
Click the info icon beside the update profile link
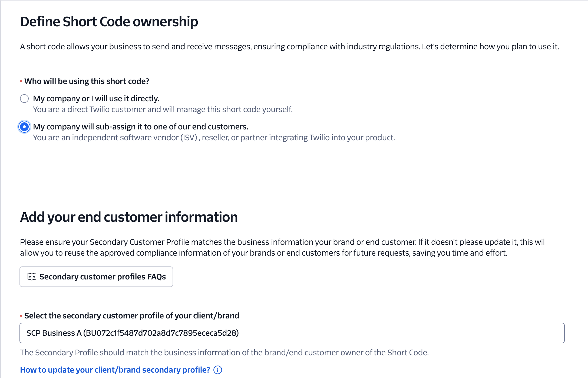coord(218,370)
